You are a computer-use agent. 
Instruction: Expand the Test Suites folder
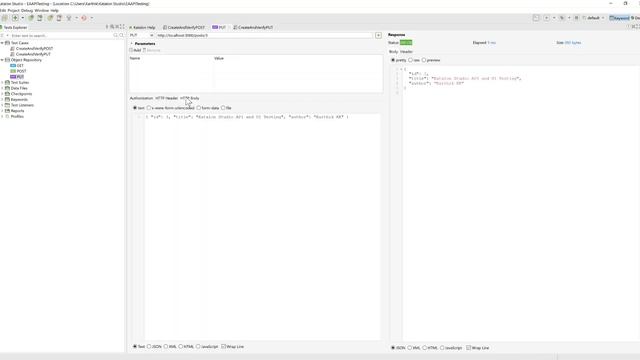point(2,82)
